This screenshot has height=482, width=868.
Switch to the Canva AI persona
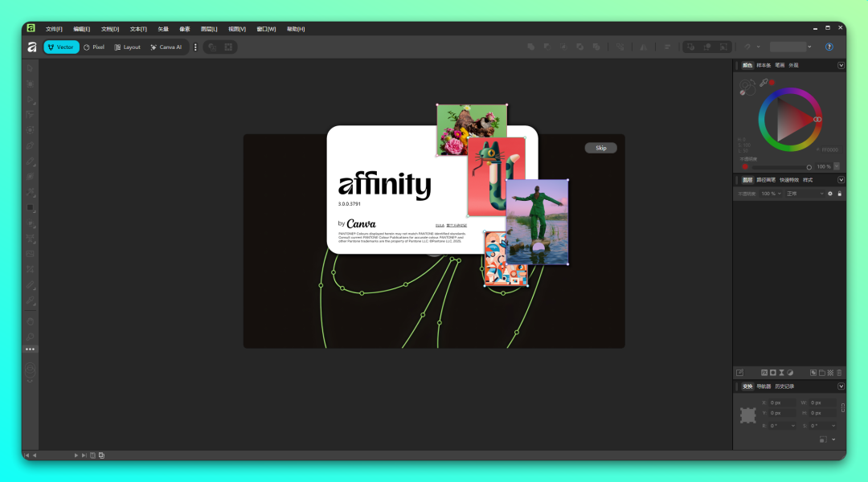point(166,47)
